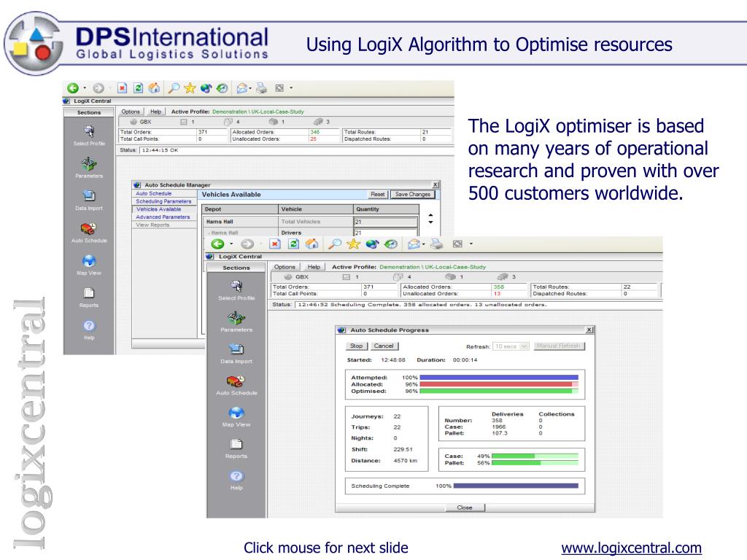Open www.logixcentral.com link
The image size is (747, 560).
[x=631, y=548]
